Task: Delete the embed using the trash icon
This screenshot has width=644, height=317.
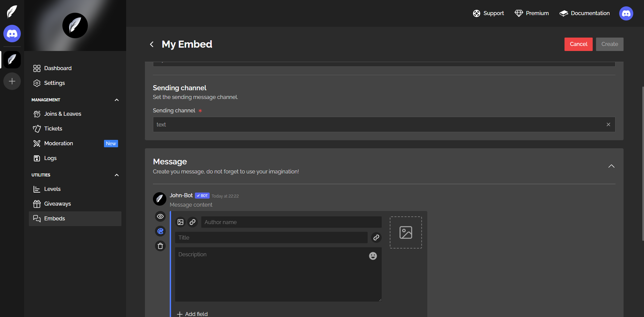Action: click(160, 246)
